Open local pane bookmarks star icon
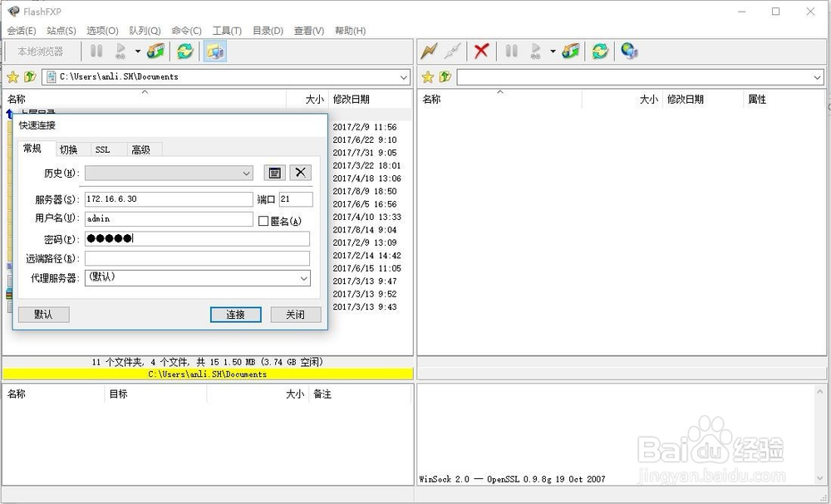Image resolution: width=831 pixels, height=504 pixels. click(12, 77)
